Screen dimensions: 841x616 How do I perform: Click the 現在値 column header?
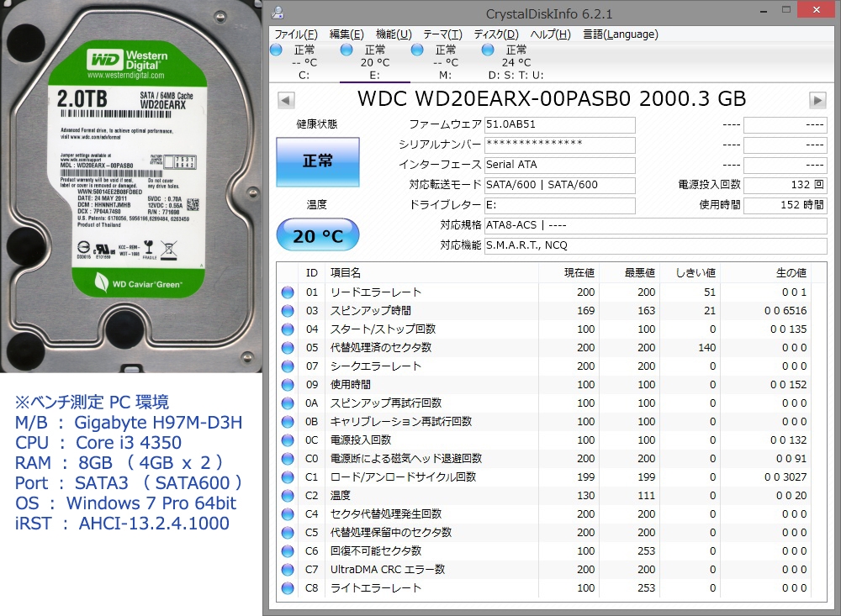coord(569,273)
